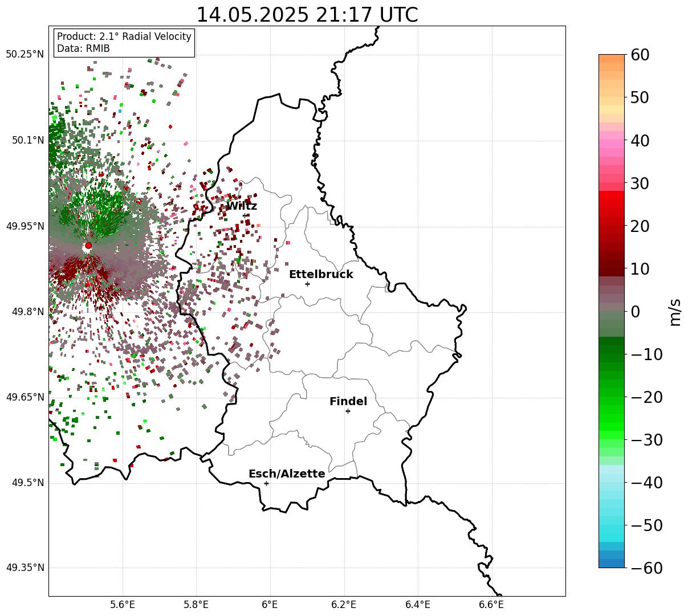
Task: Click the colorbar value 60
Action: tap(641, 55)
